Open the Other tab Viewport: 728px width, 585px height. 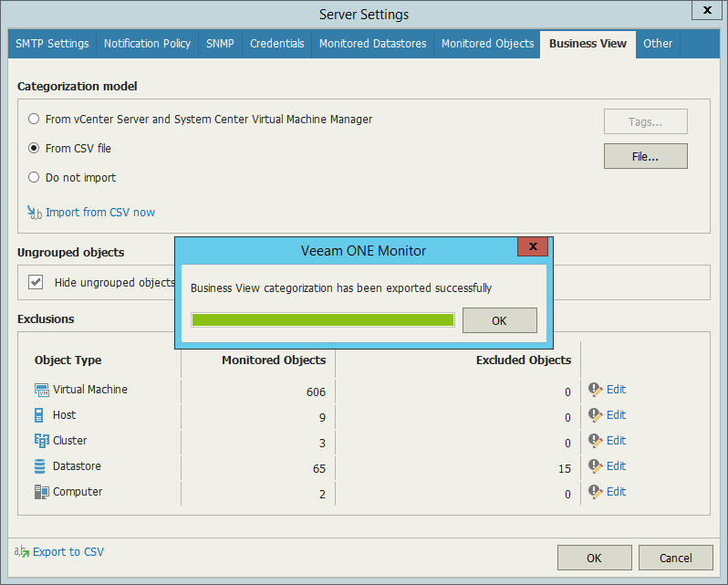658,44
